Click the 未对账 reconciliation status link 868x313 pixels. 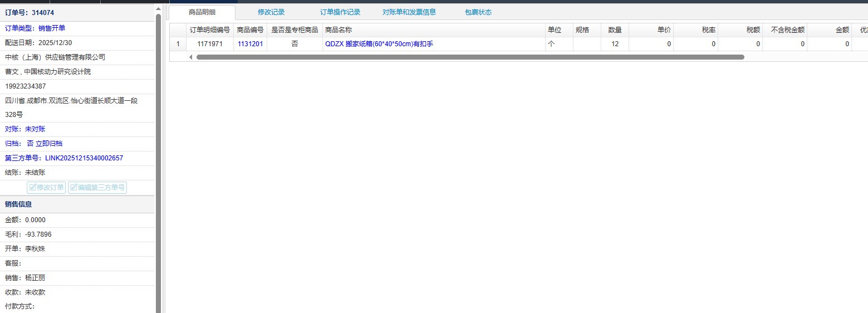(x=35, y=129)
